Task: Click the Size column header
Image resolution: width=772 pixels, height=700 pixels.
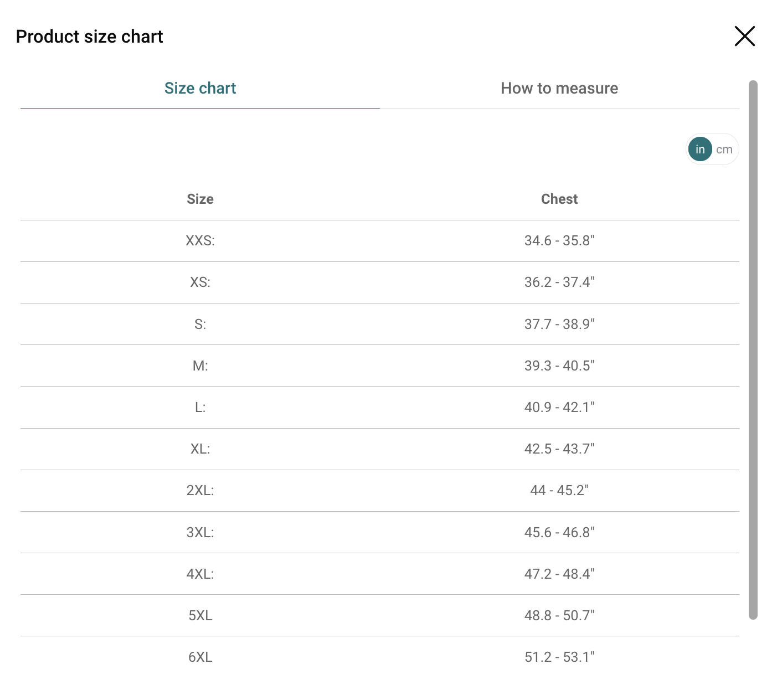Action: (x=200, y=199)
